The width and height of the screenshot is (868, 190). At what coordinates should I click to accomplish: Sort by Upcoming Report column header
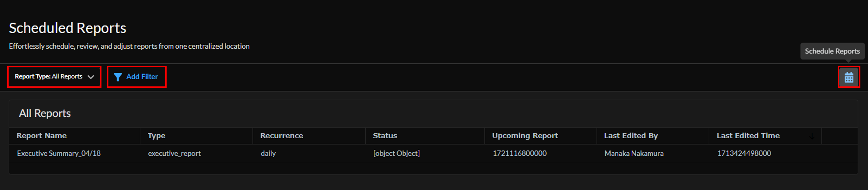[x=525, y=136]
